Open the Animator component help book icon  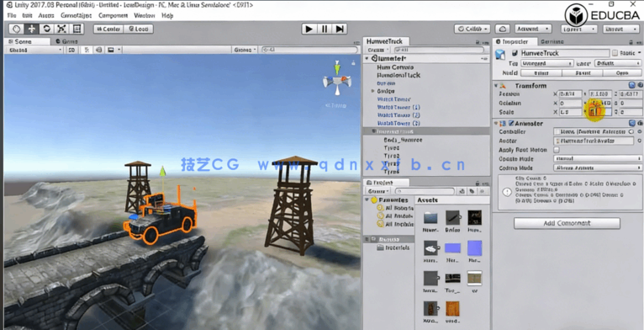632,123
